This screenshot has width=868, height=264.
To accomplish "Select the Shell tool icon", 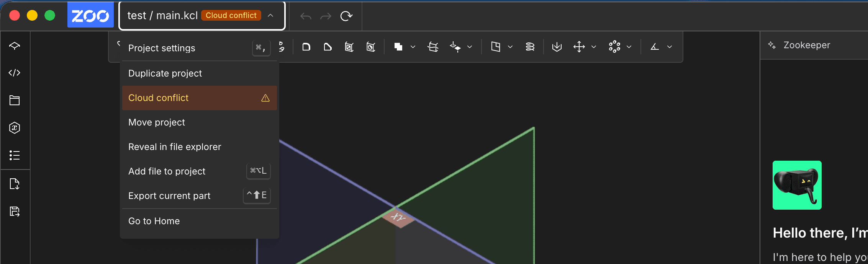I will point(349,47).
